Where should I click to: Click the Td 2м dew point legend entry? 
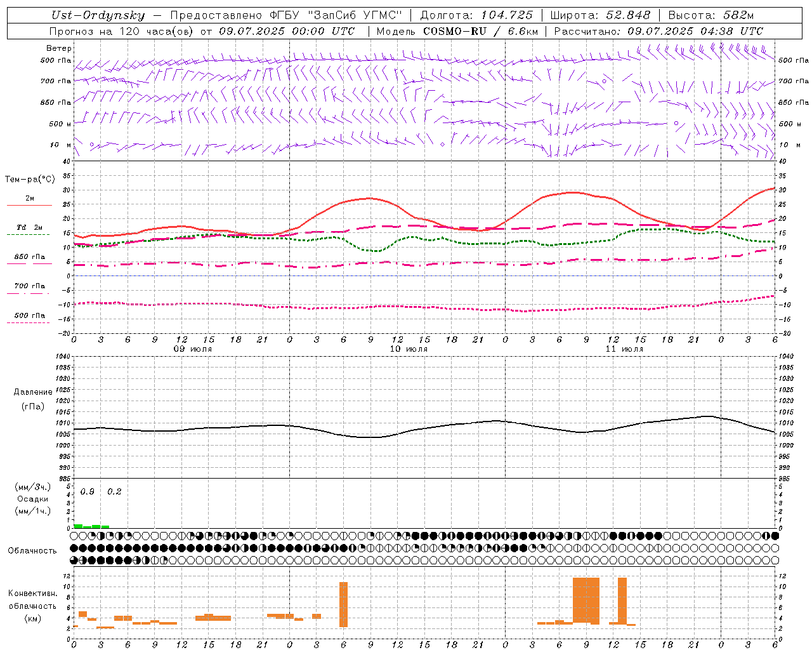coord(29,227)
